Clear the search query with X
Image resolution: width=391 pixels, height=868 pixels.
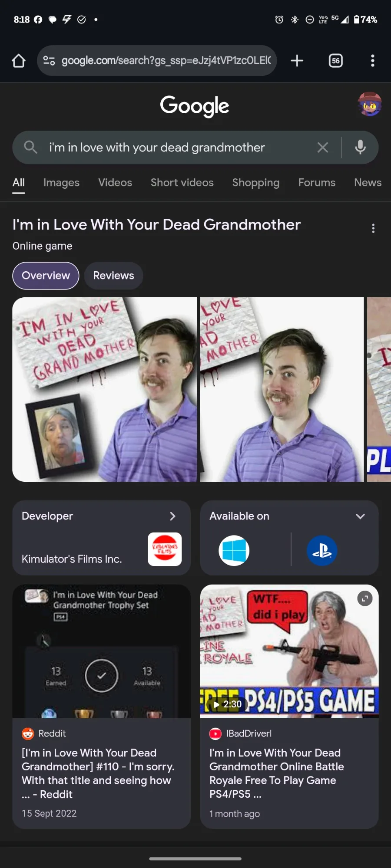tap(322, 148)
